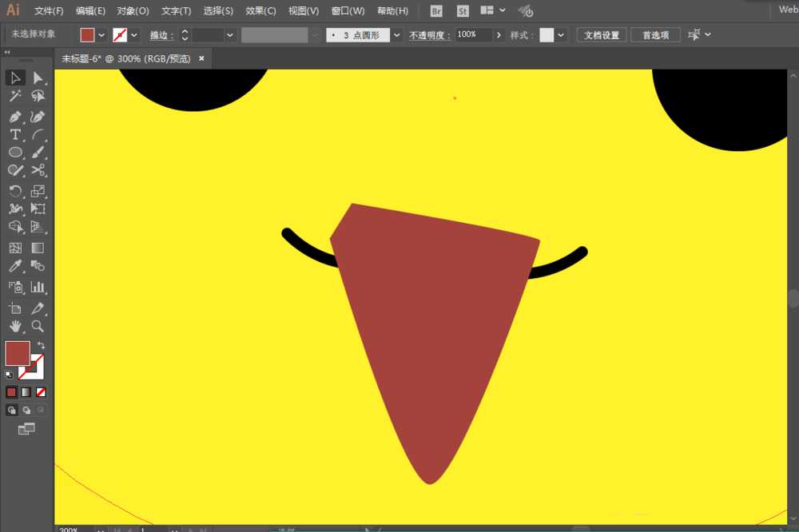The height and width of the screenshot is (532, 799).
Task: Select the Zoom tool
Action: 38,326
